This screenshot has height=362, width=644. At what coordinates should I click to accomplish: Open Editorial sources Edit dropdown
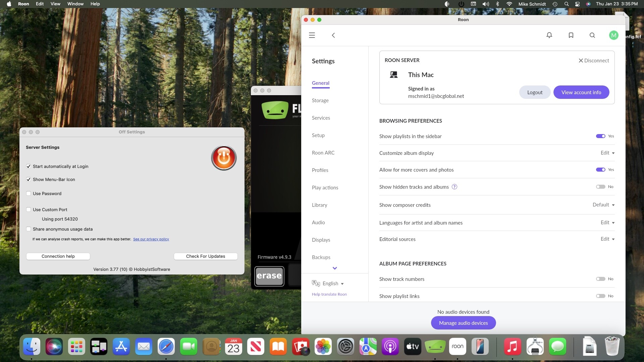point(607,239)
